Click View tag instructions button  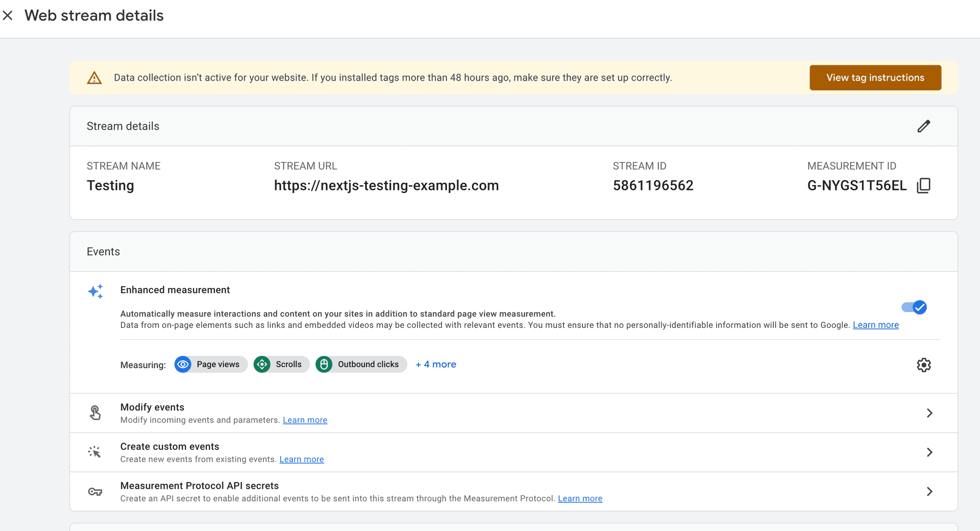(x=875, y=78)
